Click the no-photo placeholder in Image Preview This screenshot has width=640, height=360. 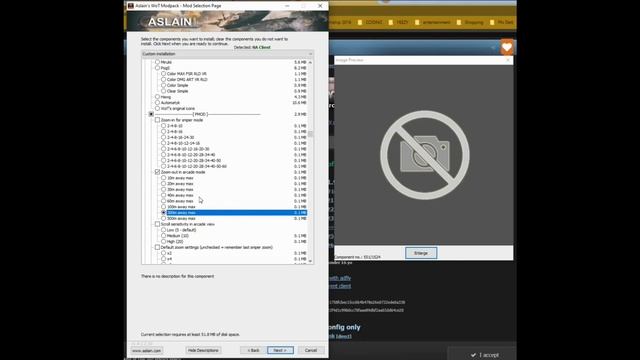point(424,155)
